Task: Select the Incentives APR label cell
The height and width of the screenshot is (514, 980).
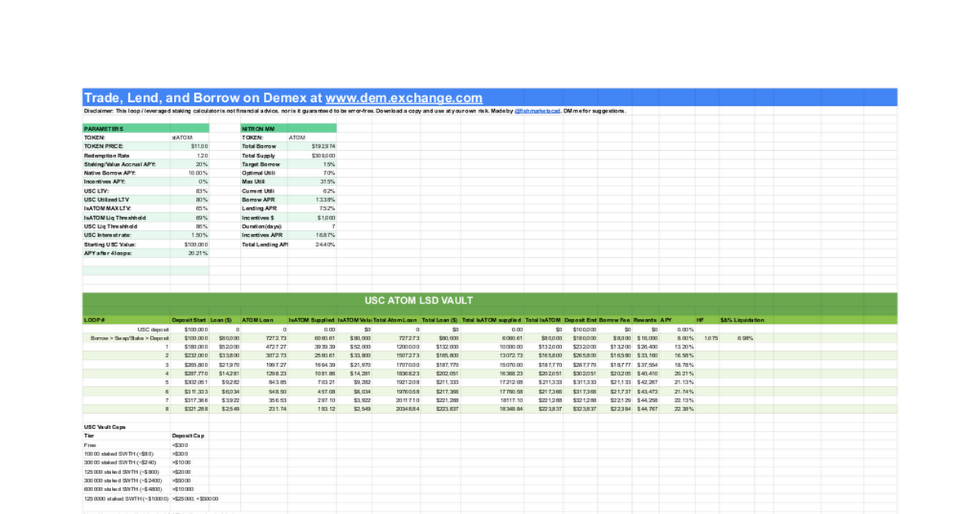Action: tap(265, 235)
